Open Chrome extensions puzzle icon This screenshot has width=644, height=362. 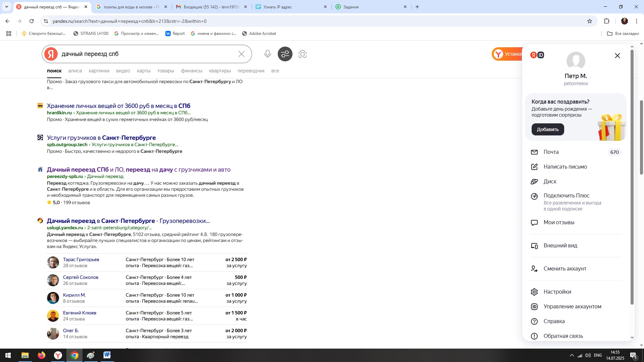tap(606, 21)
